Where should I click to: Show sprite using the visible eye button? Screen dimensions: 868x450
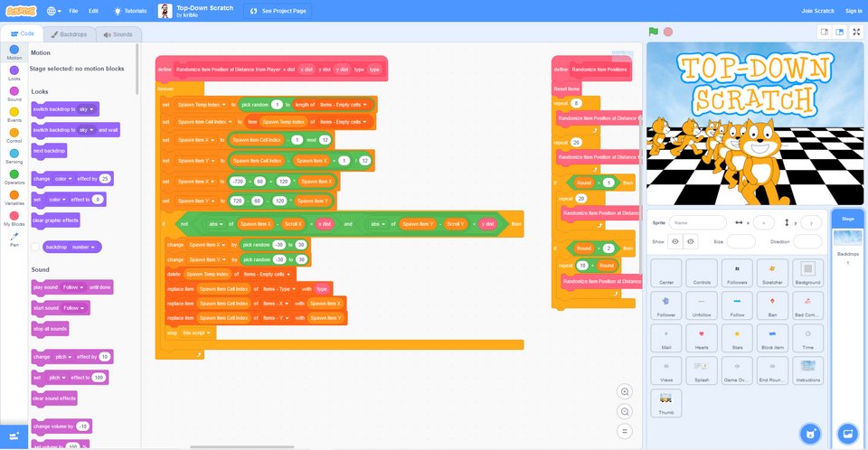pyautogui.click(x=675, y=241)
